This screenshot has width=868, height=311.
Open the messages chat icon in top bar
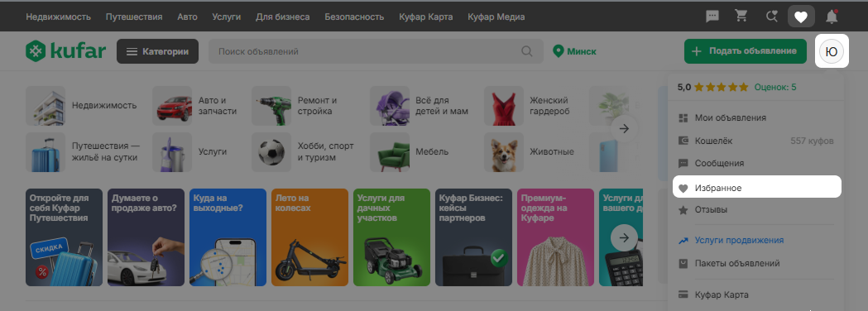tap(712, 17)
